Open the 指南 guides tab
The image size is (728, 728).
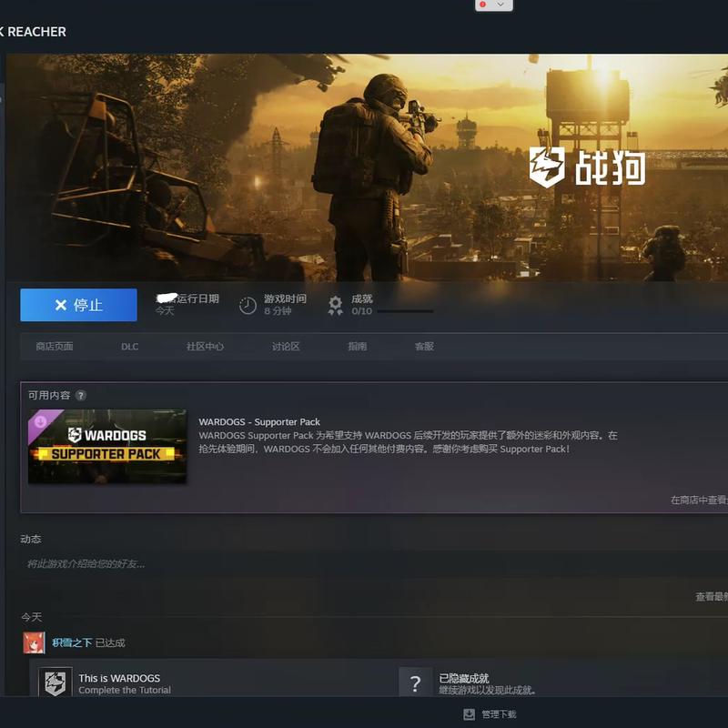pos(357,347)
